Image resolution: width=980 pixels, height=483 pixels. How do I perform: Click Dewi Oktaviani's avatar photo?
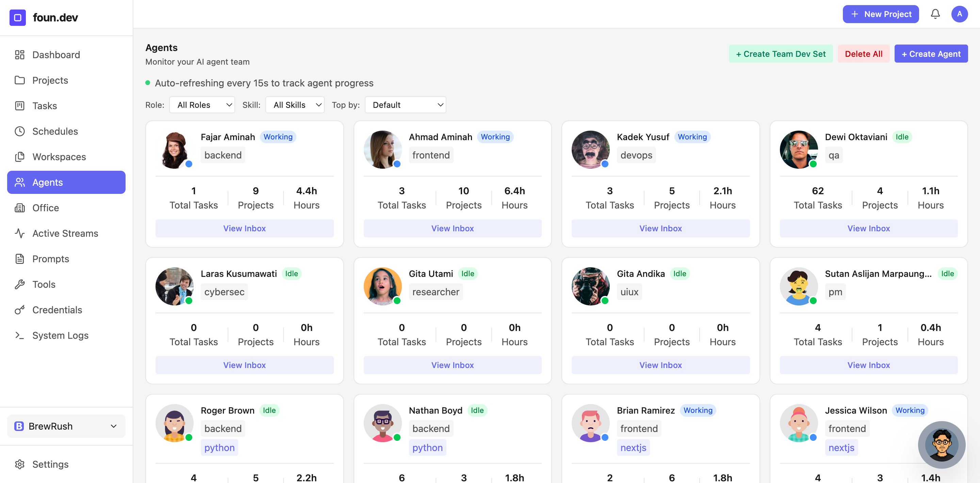tap(799, 150)
